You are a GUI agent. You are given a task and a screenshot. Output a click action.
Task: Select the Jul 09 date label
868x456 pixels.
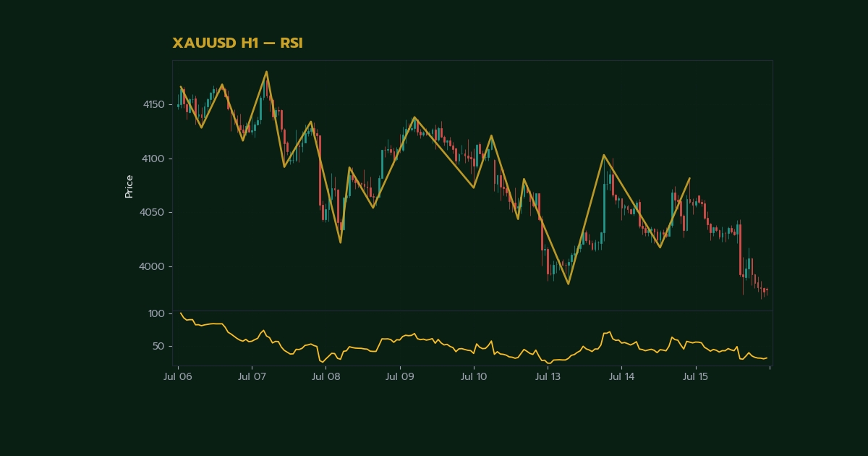400,377
